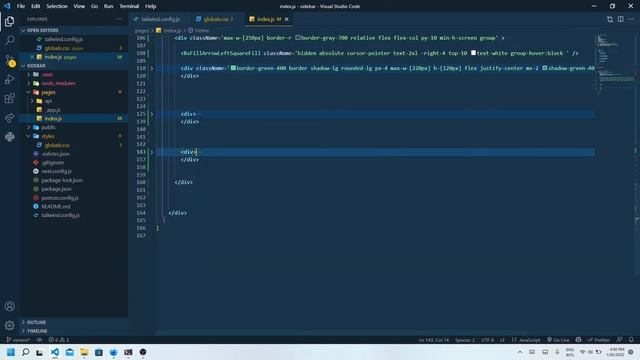Click the UTF-8 encoding status item
The image size is (640, 360).
(x=487, y=340)
